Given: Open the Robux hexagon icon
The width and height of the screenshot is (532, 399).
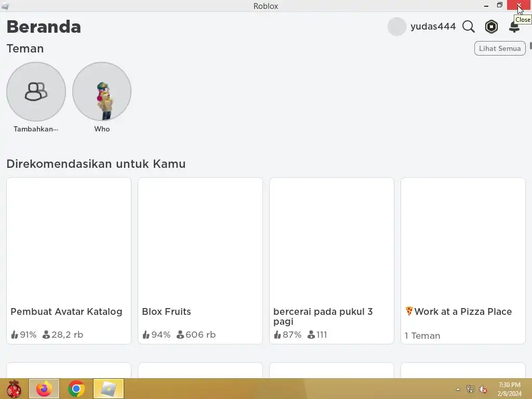Looking at the screenshot, I should [491, 26].
